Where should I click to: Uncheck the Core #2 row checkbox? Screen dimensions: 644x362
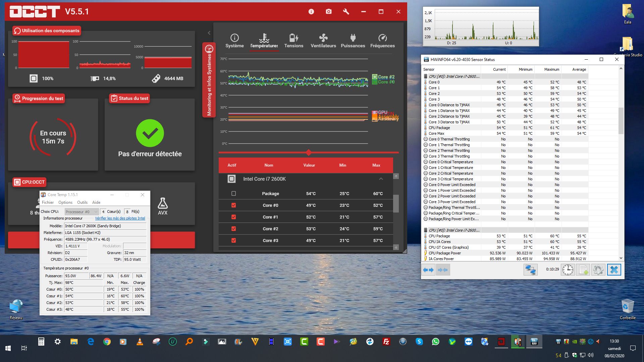coord(234,229)
